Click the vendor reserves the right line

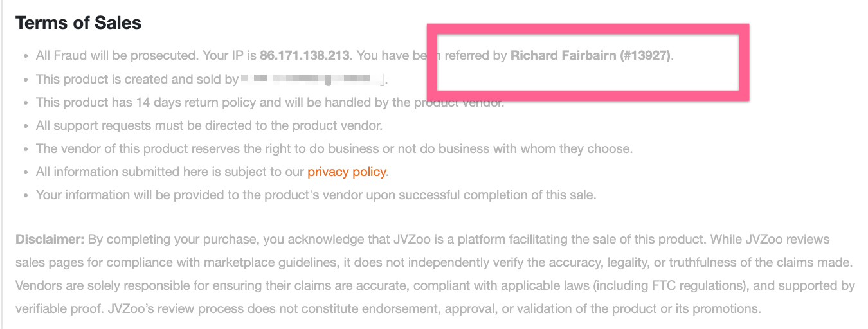pyautogui.click(x=334, y=148)
